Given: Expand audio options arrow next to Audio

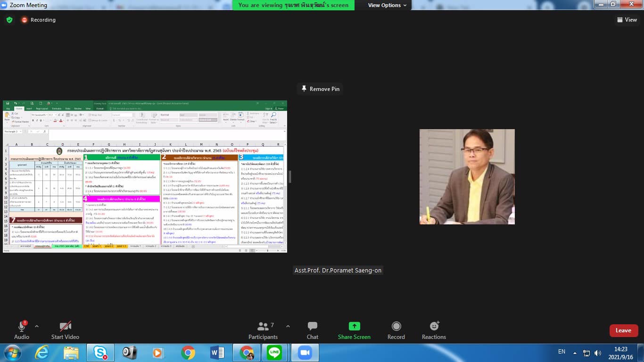Looking at the screenshot, I should [37, 326].
